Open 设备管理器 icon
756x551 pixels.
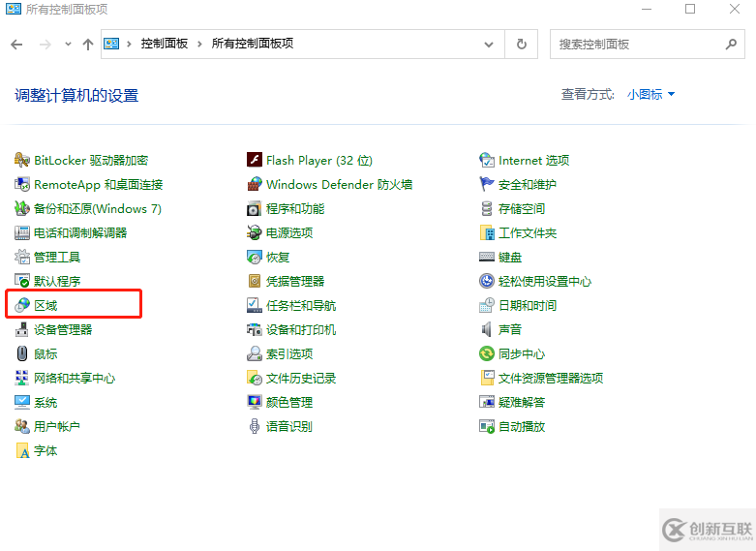(21, 329)
